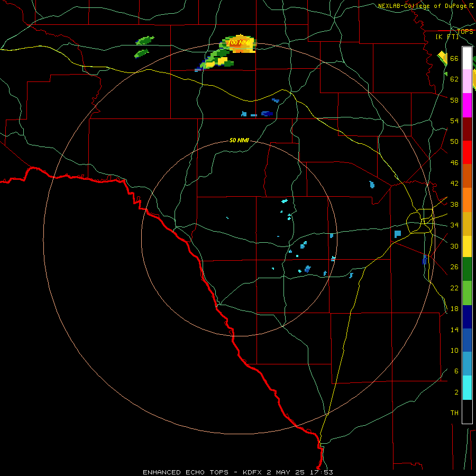Pick the cyan legend swatch
Screen dimensions: 476x476
tap(467, 388)
